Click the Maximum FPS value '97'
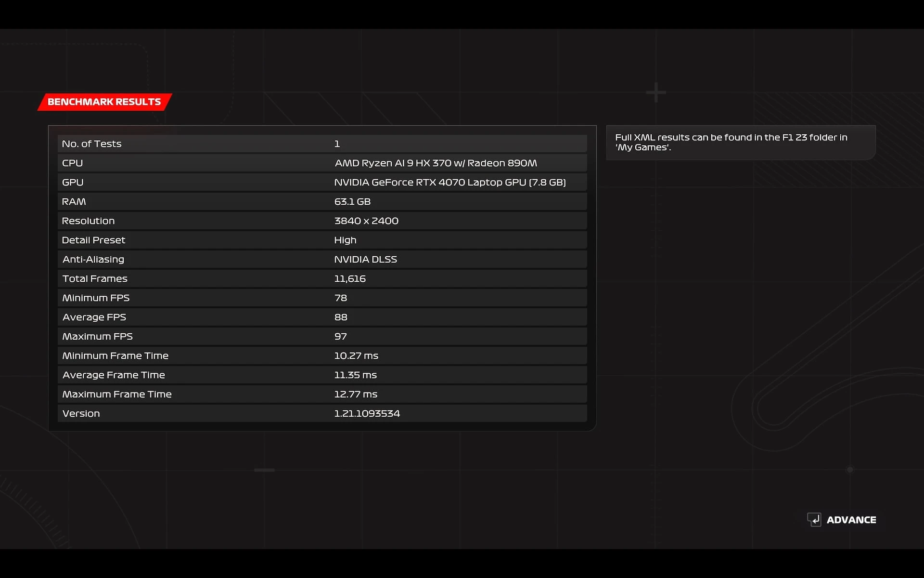Image resolution: width=924 pixels, height=578 pixels. 341,336
